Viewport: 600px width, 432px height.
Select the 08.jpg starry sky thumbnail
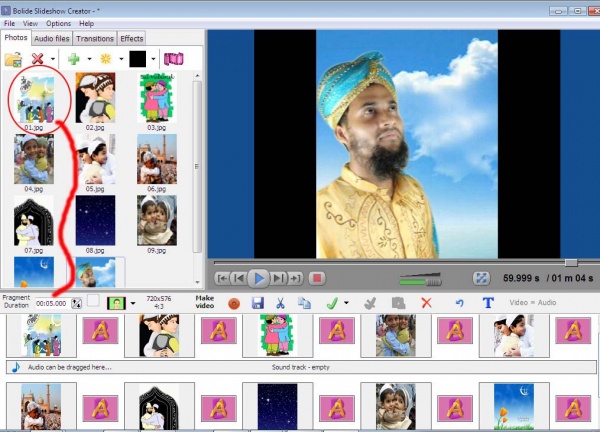pos(95,221)
